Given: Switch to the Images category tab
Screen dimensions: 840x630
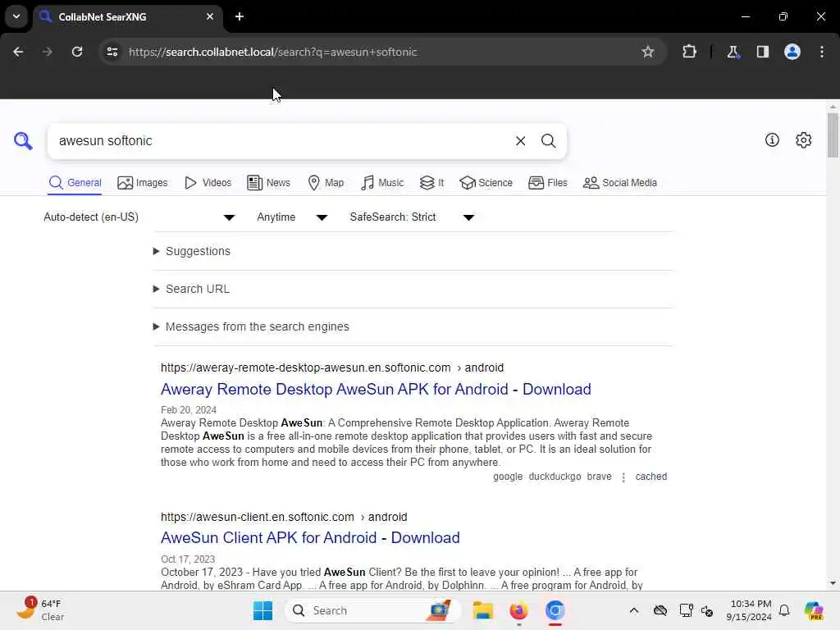Looking at the screenshot, I should tap(143, 183).
